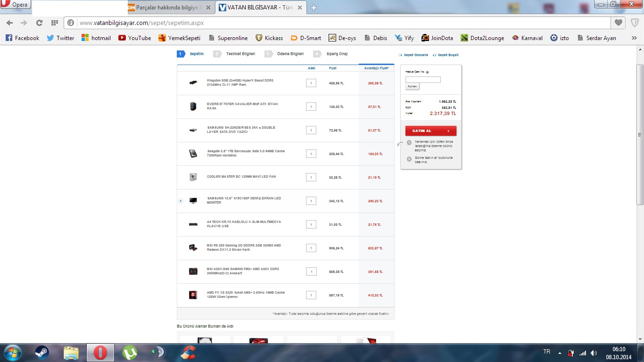
Task: Open a new browser tab
Action: pos(314,8)
